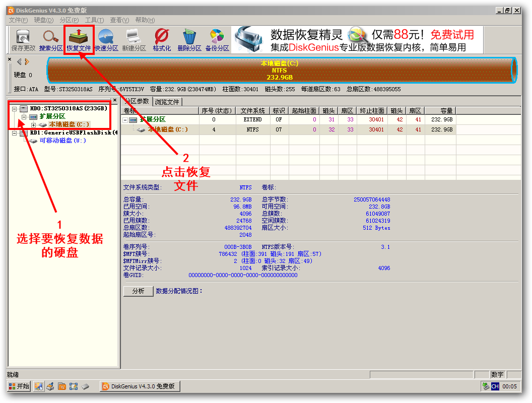
Task: Click the disk drive quick launch icon
Action: pyautogui.click(x=85, y=386)
